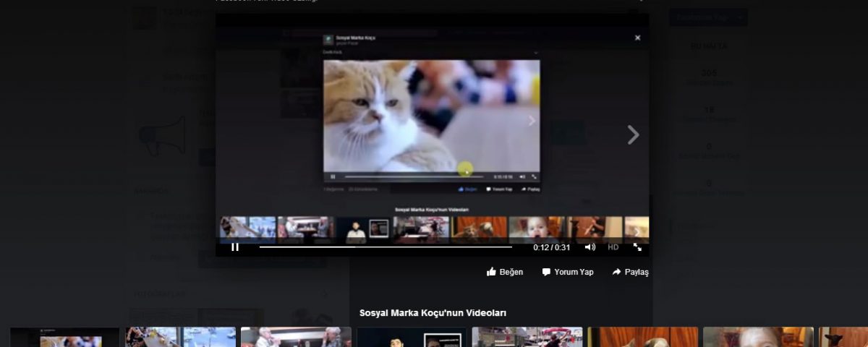Open the seventh bottom thumbnail showing a baby

tap(759, 337)
